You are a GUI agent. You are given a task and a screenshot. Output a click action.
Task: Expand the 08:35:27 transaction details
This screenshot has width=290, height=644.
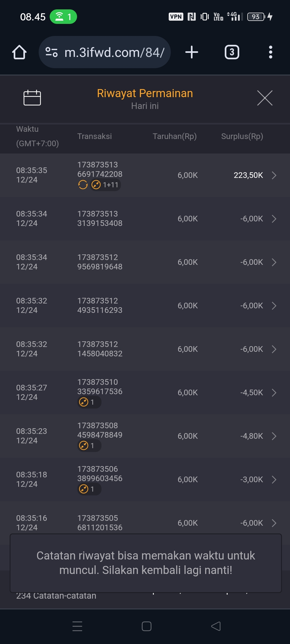(274, 393)
